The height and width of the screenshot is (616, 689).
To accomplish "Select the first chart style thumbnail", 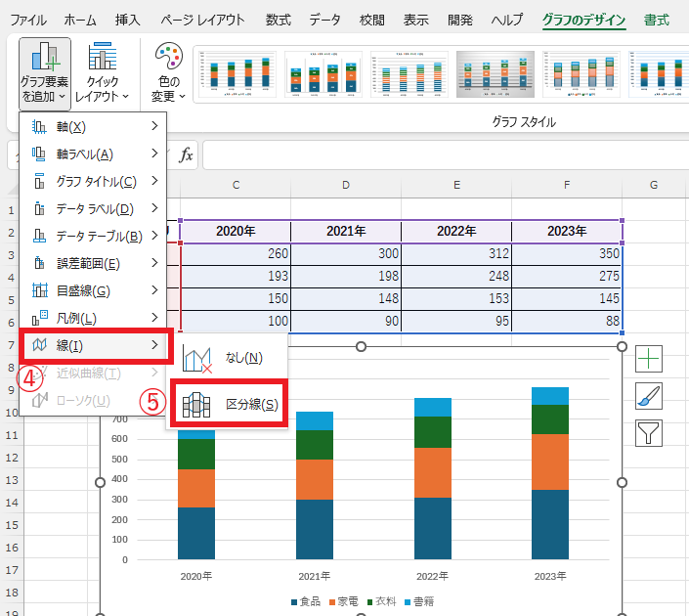I will [237, 74].
